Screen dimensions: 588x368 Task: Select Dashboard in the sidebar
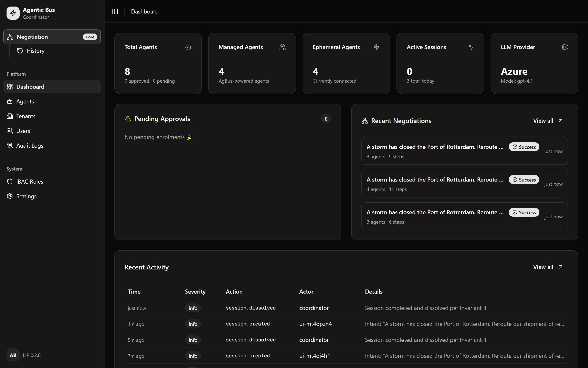(52, 87)
